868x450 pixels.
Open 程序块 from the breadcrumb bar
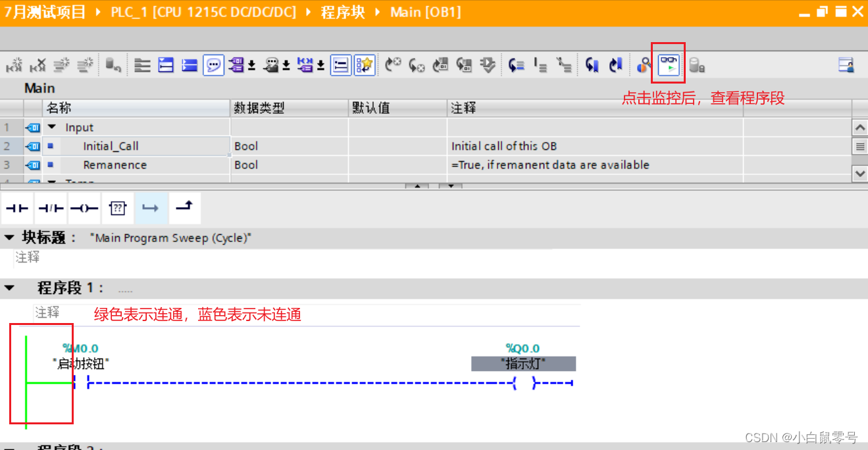coord(343,12)
